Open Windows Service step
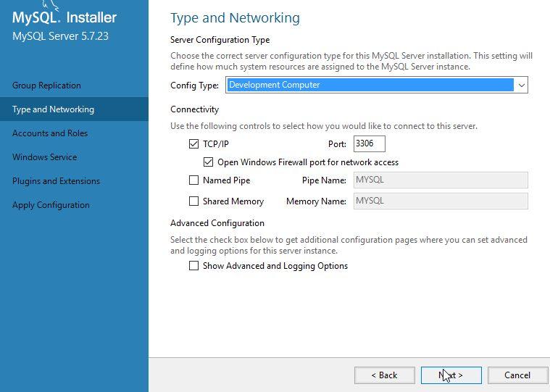Screen dimensions: 550x392 pos(44,157)
